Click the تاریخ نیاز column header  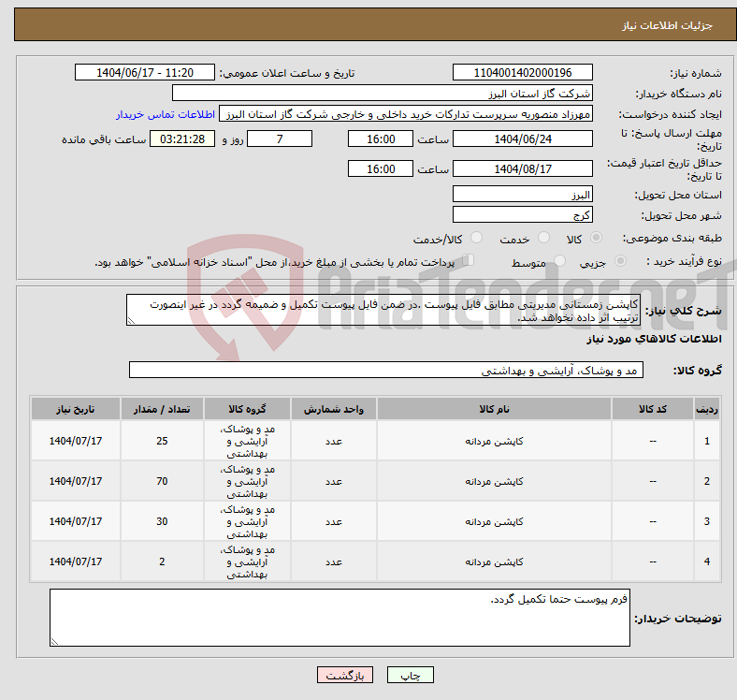coord(76,409)
